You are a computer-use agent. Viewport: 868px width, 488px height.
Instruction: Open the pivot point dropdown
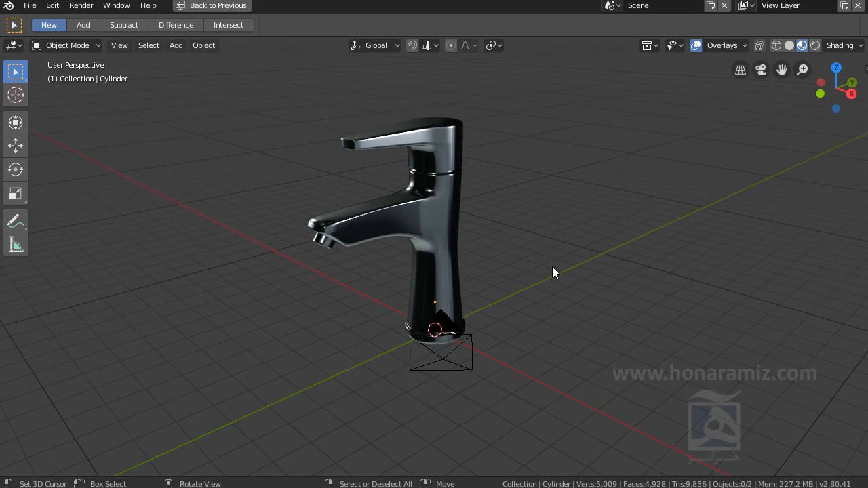pos(494,45)
